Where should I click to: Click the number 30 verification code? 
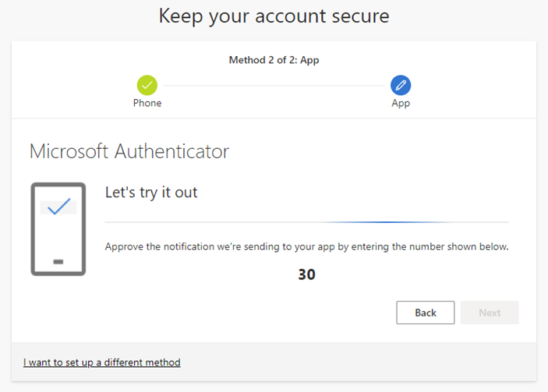click(x=306, y=274)
